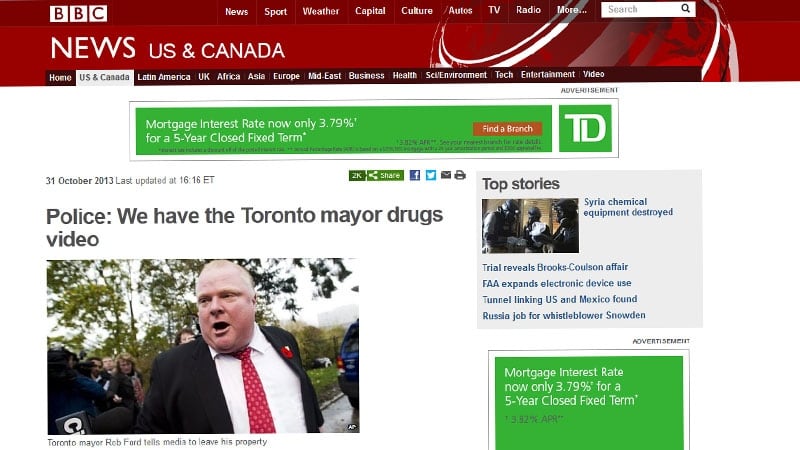Open the Weather section

point(320,11)
